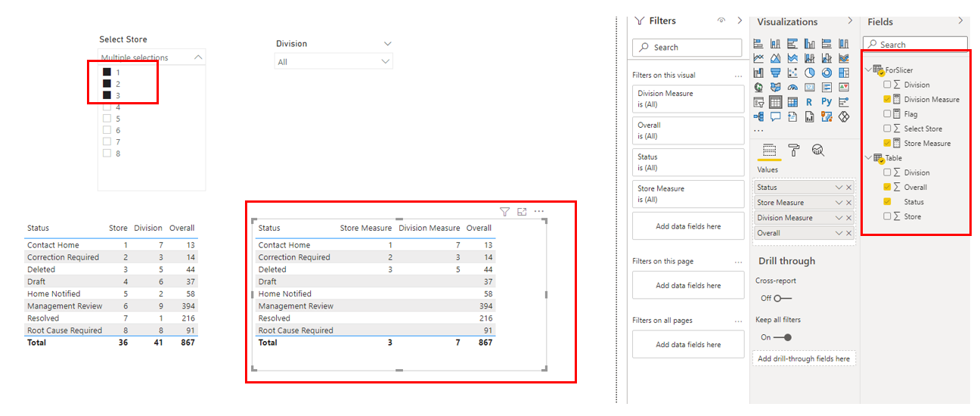Choose the KPI visualization icon
980x416 pixels.
pyautogui.click(x=844, y=87)
